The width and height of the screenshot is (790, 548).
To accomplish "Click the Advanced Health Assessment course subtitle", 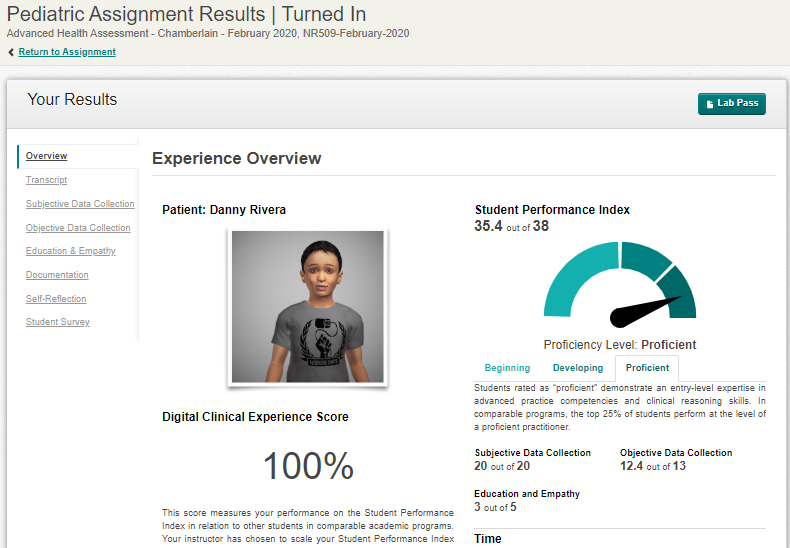I will (208, 33).
